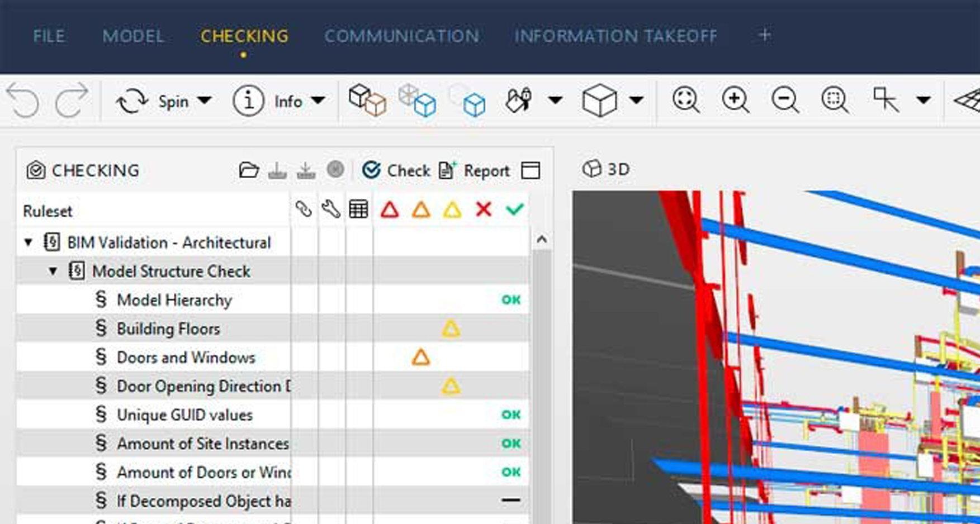Toggle the rejected red X filter
The height and width of the screenshot is (524, 980).
484,210
